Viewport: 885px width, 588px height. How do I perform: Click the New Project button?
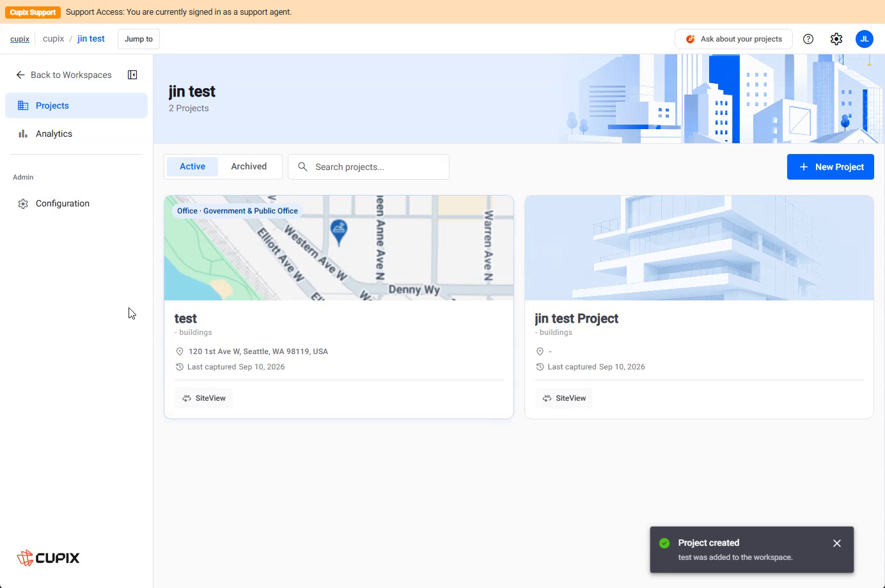(x=831, y=167)
